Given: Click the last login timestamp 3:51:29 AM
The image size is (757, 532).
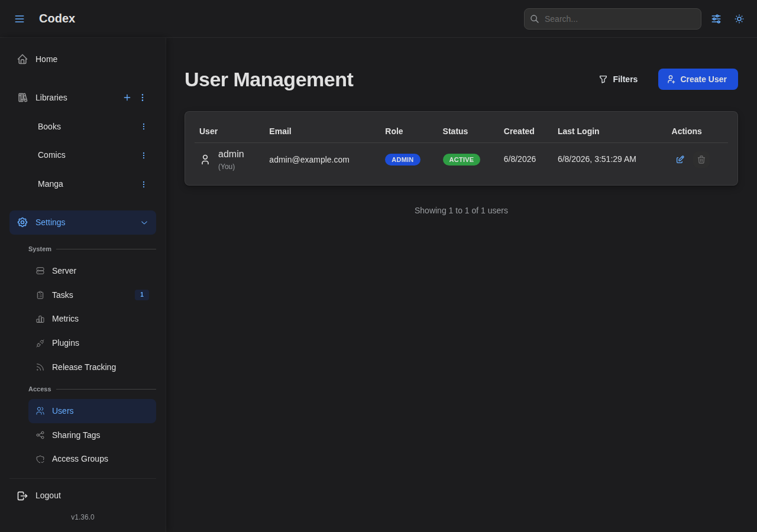Looking at the screenshot, I should (597, 159).
